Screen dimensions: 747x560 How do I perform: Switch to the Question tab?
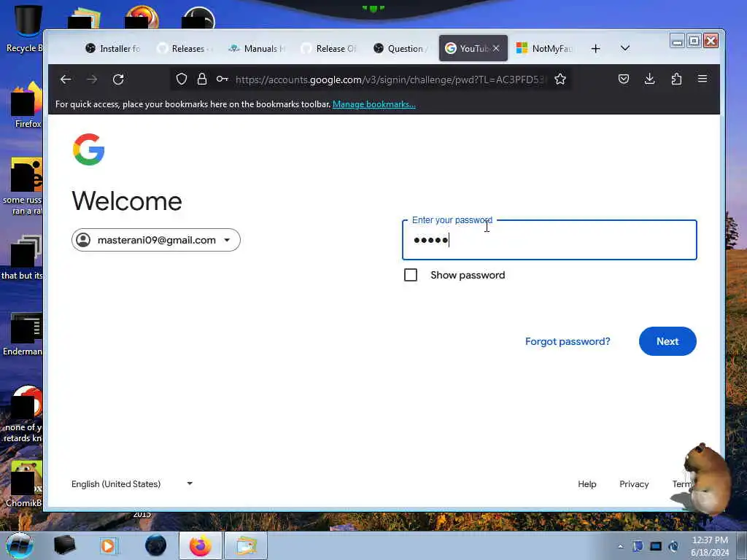click(x=402, y=49)
